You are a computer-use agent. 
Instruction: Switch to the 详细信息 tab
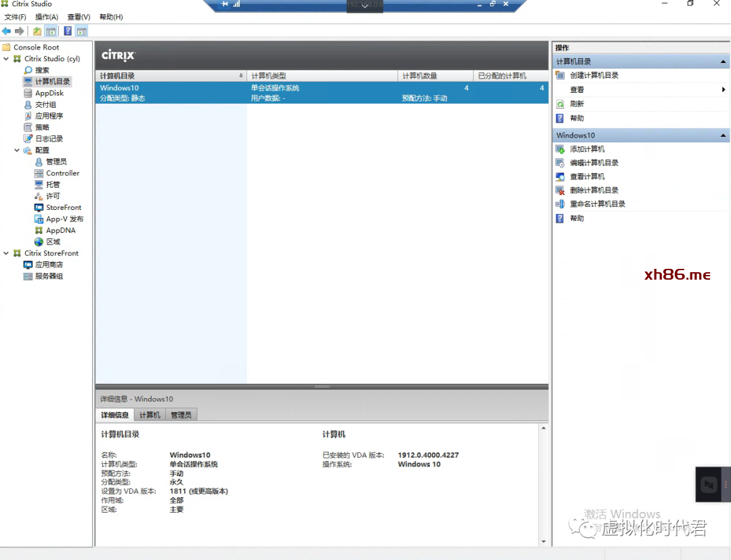pyautogui.click(x=114, y=414)
